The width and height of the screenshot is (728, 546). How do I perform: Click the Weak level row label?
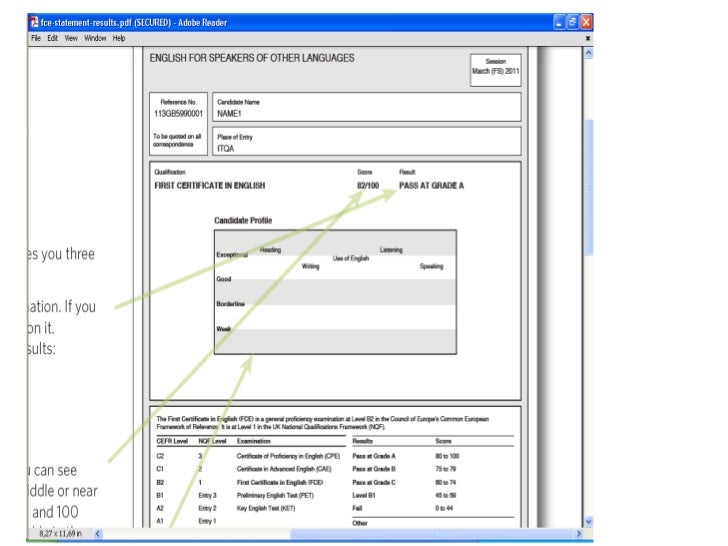[223, 329]
